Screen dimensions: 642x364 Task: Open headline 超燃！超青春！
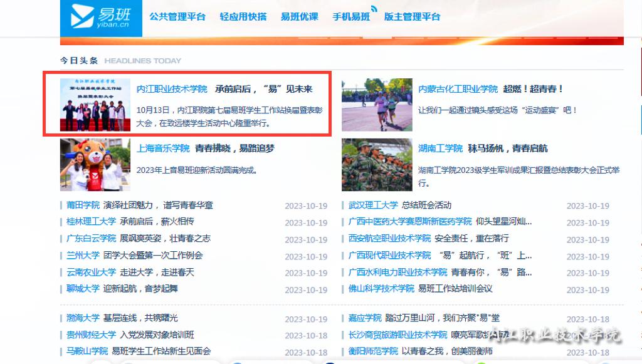(534, 89)
